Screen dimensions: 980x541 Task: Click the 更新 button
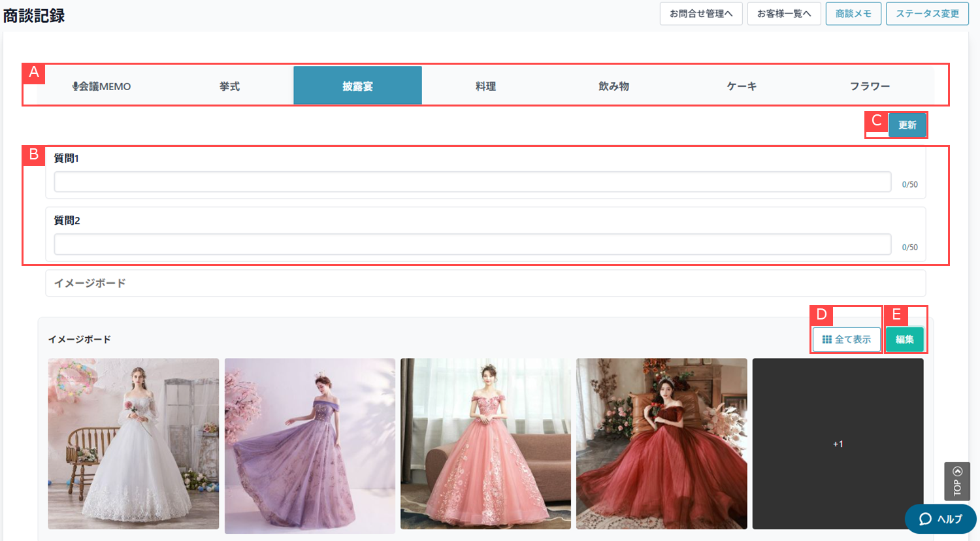click(907, 125)
